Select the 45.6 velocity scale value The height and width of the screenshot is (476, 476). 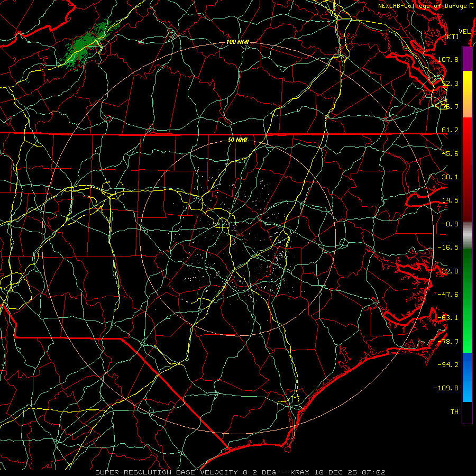click(x=450, y=153)
